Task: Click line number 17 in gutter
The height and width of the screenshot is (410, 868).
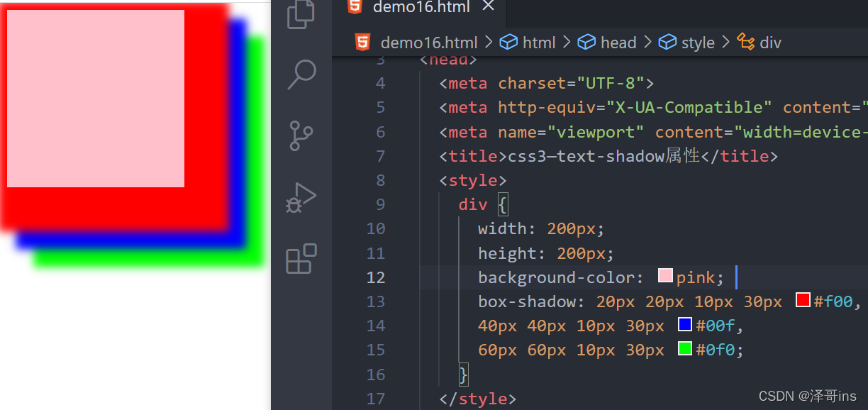Action: (x=376, y=399)
